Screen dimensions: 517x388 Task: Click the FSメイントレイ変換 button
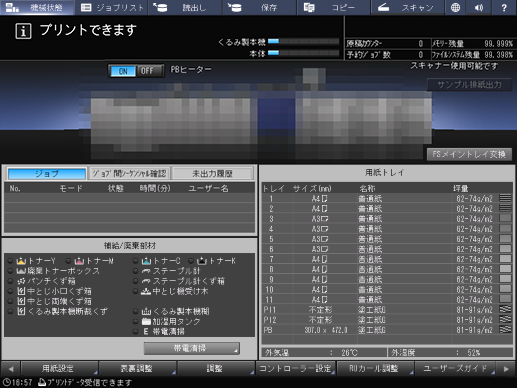tap(469, 154)
